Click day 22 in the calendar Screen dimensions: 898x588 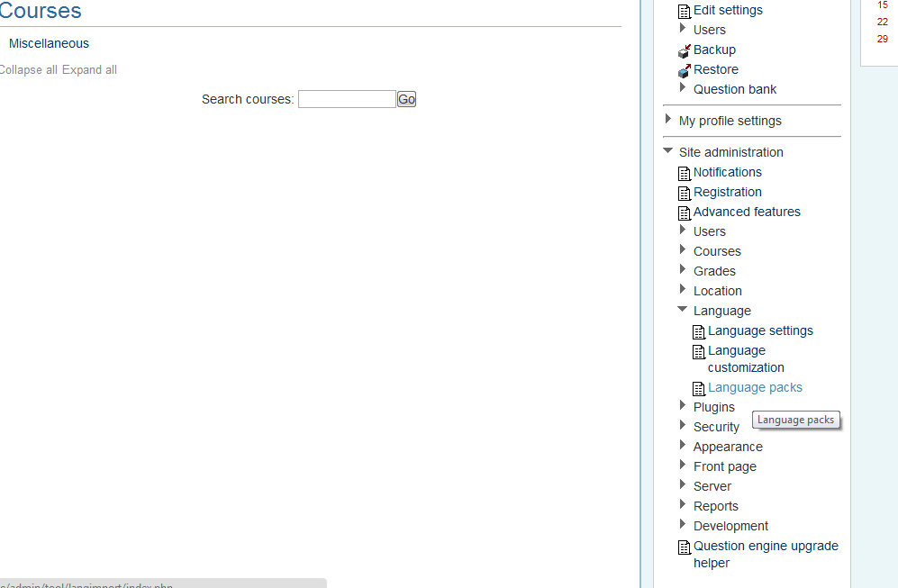tap(882, 22)
